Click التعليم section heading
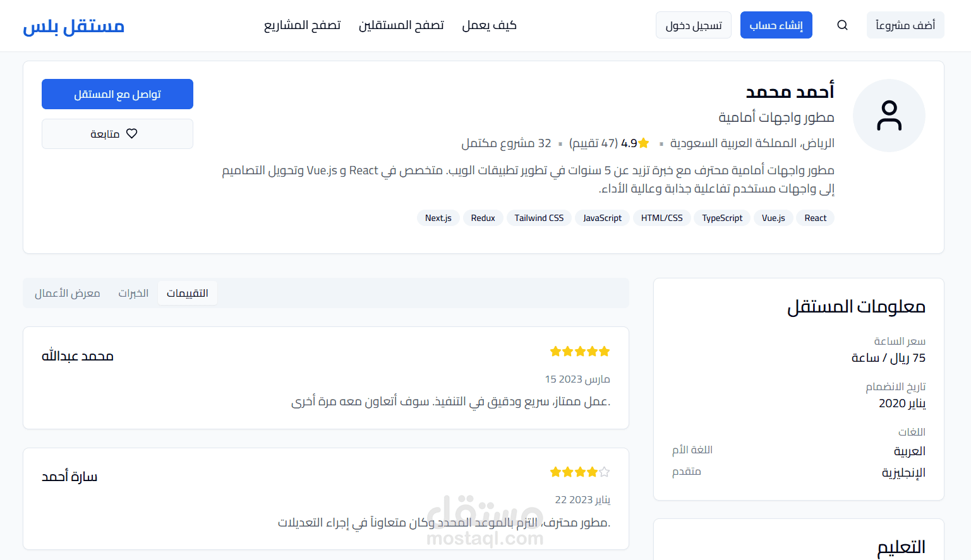The width and height of the screenshot is (971, 560). pyautogui.click(x=902, y=547)
